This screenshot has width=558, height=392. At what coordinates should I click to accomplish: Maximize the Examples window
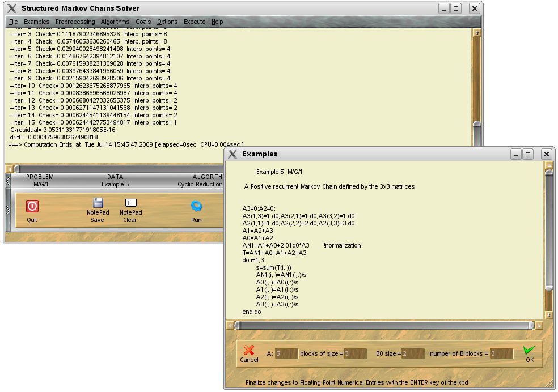[527, 154]
